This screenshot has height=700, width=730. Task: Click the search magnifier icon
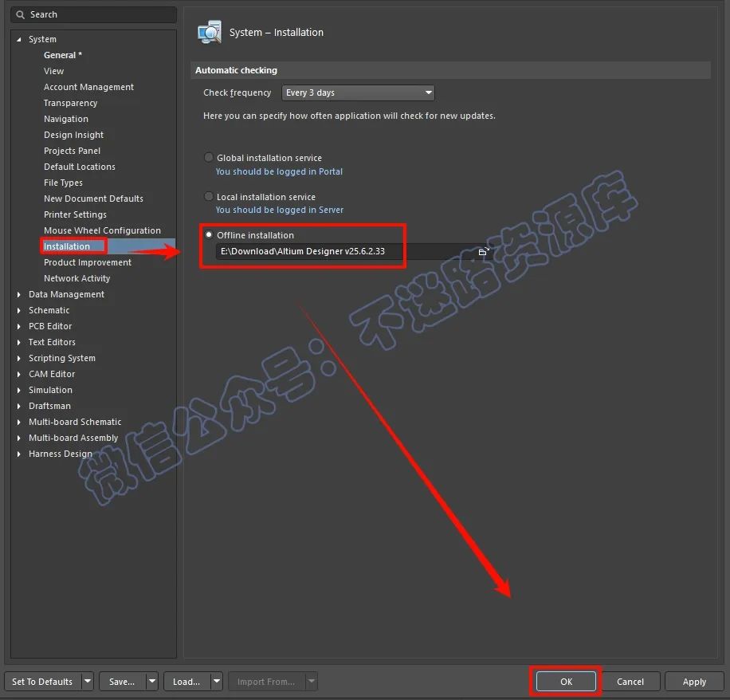point(20,15)
